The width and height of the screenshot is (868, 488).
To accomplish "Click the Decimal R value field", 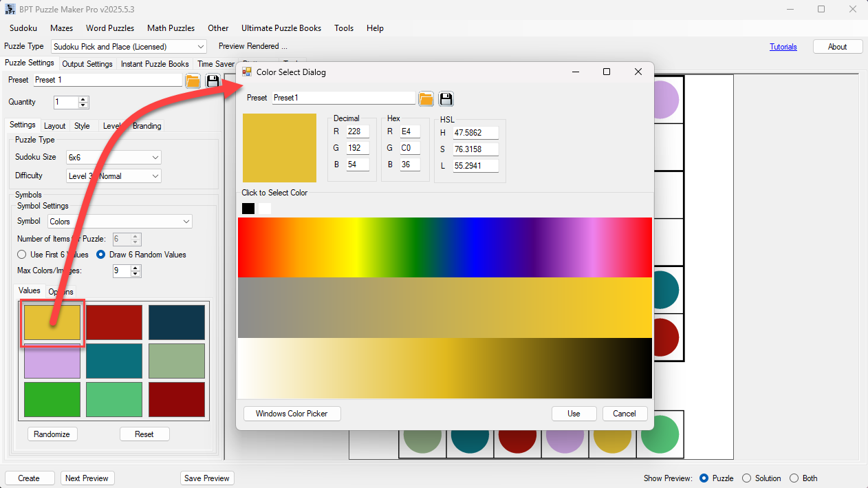I will 358,131.
